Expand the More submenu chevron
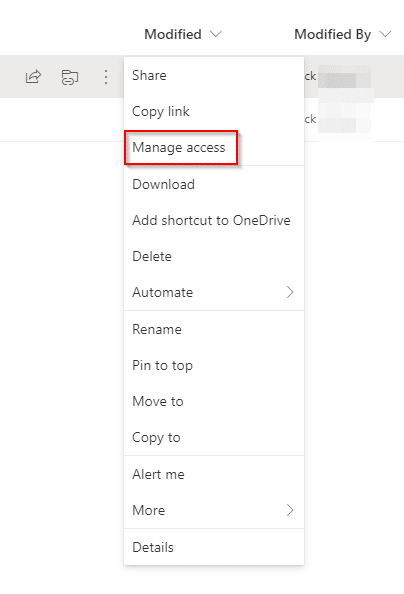404x594 pixels. (x=290, y=510)
